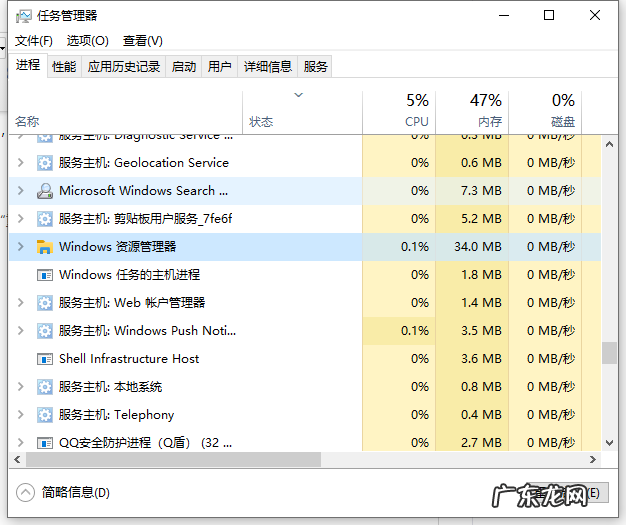This screenshot has height=525, width=626.
Task: Expand the Telephony service row
Action: 21,415
